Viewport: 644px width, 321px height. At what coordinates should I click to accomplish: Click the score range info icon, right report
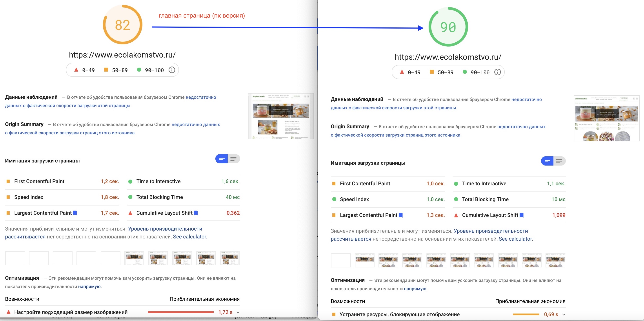[x=497, y=72]
